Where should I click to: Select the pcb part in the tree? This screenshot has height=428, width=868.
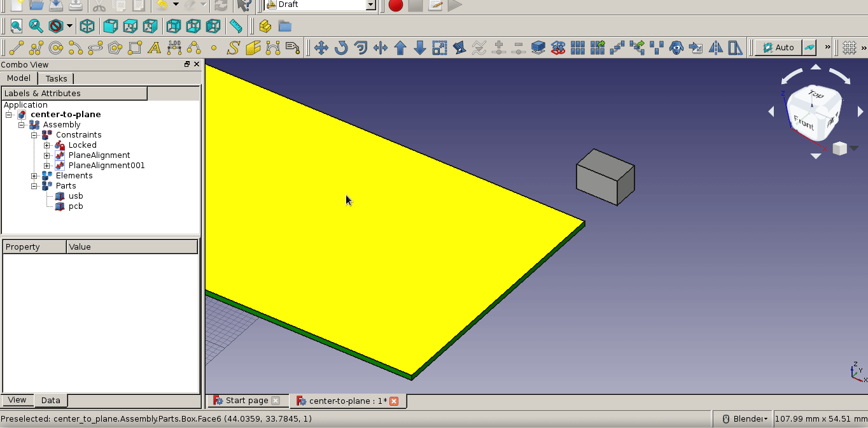tap(74, 206)
